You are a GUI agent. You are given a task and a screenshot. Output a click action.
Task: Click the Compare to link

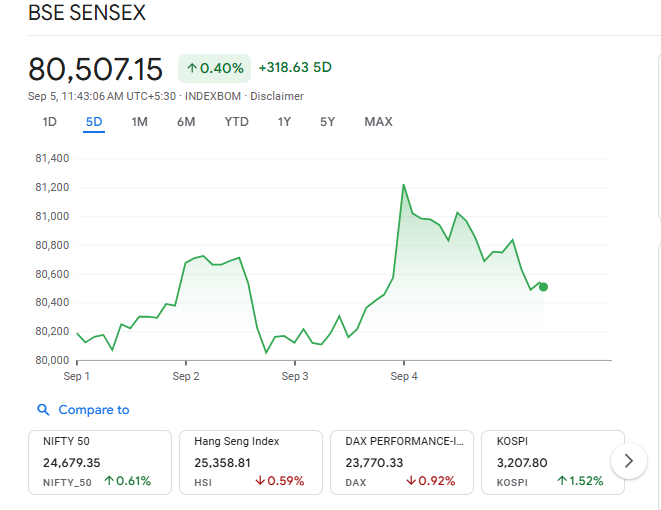(93, 410)
